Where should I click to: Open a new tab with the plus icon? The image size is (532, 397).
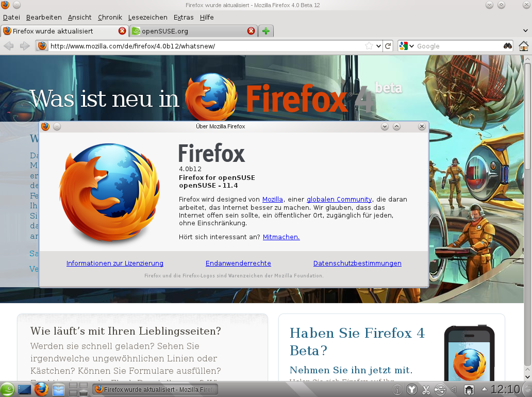(266, 30)
